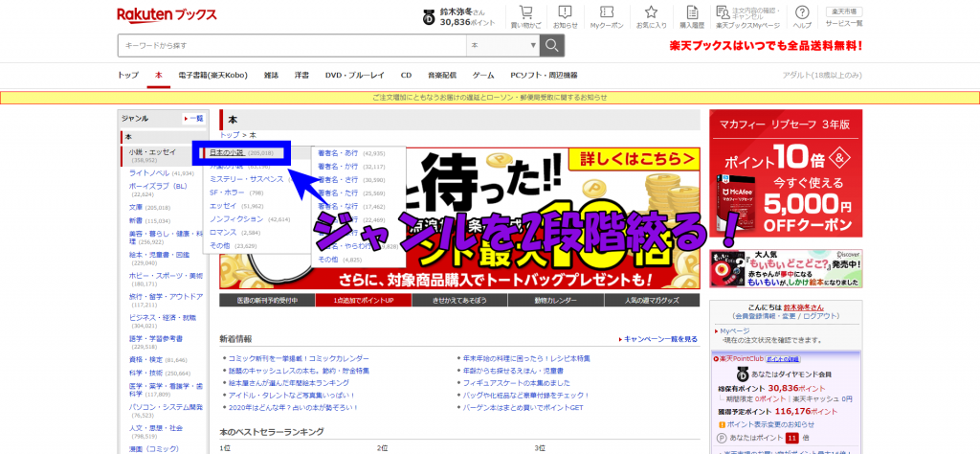Screen dimensions: 980x454
Task: Select 語学・学習参考書 genre
Action: click(156, 338)
